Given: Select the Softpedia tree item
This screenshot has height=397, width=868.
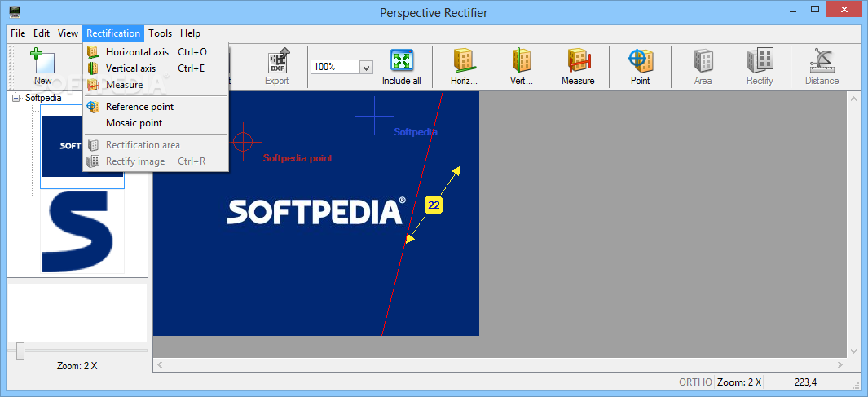Looking at the screenshot, I should [x=43, y=98].
